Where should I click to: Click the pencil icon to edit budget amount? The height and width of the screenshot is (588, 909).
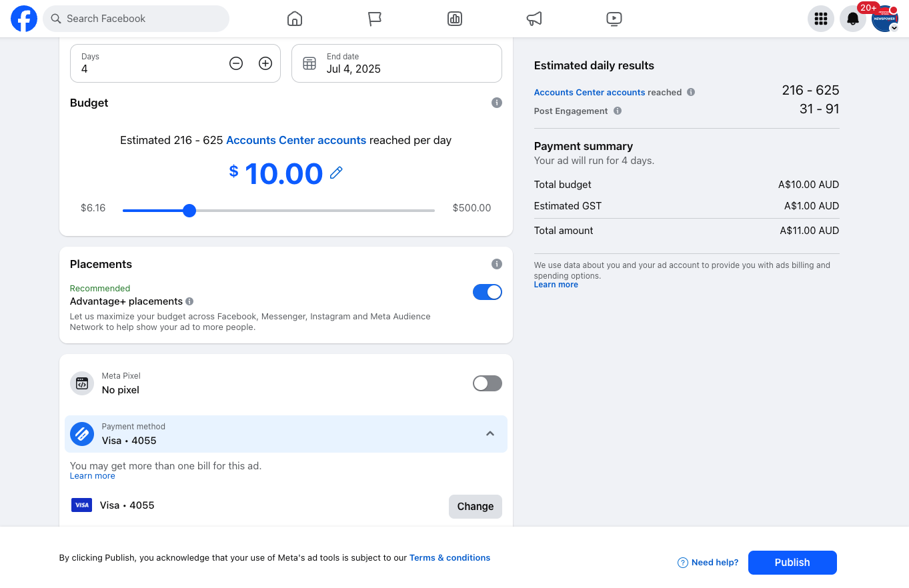point(336,173)
